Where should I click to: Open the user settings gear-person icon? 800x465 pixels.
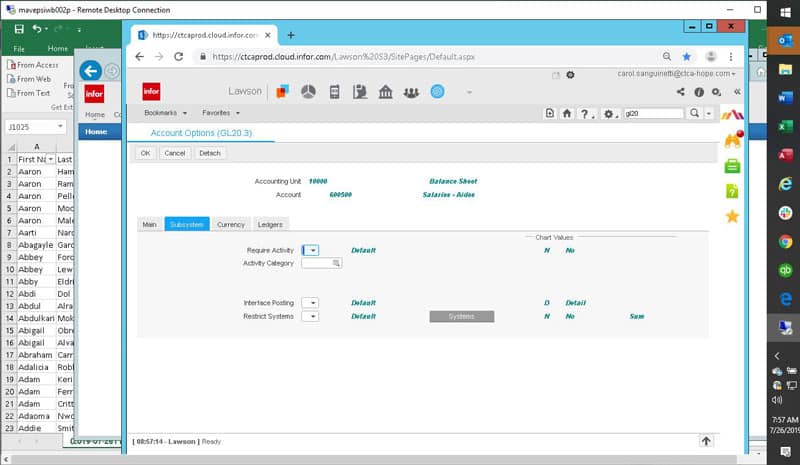tap(717, 92)
